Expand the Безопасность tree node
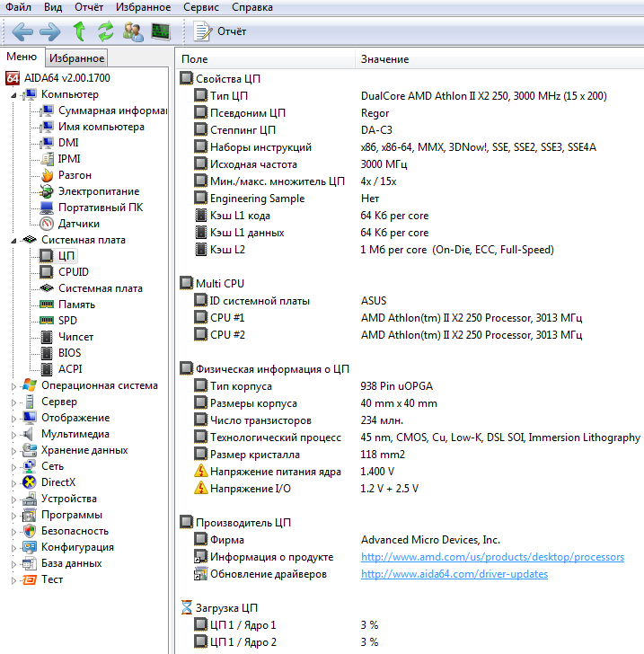644x654 pixels. (x=13, y=532)
